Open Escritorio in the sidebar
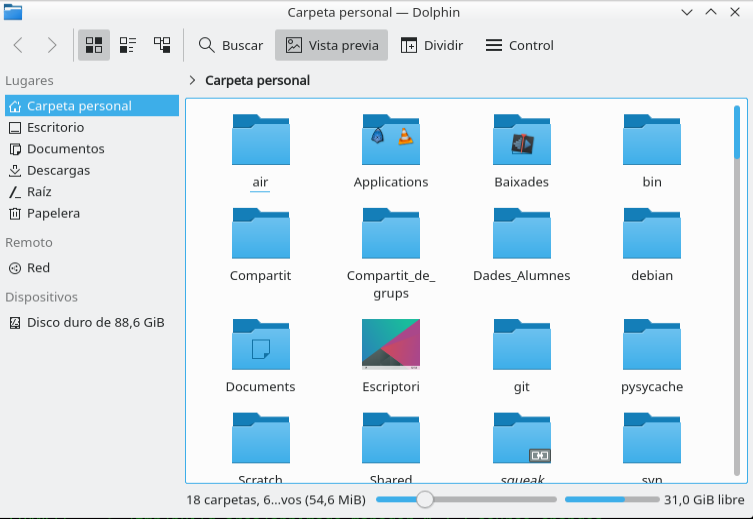The height and width of the screenshot is (519, 753). (x=92, y=127)
